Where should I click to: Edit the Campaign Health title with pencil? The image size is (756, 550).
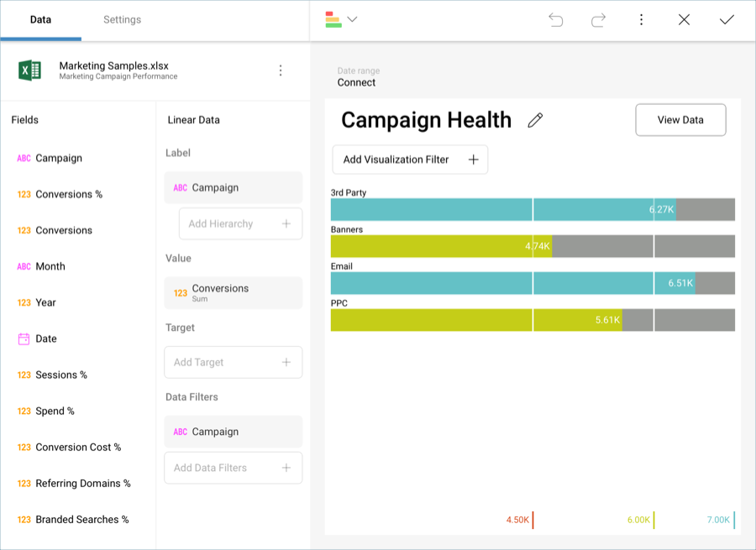(535, 120)
